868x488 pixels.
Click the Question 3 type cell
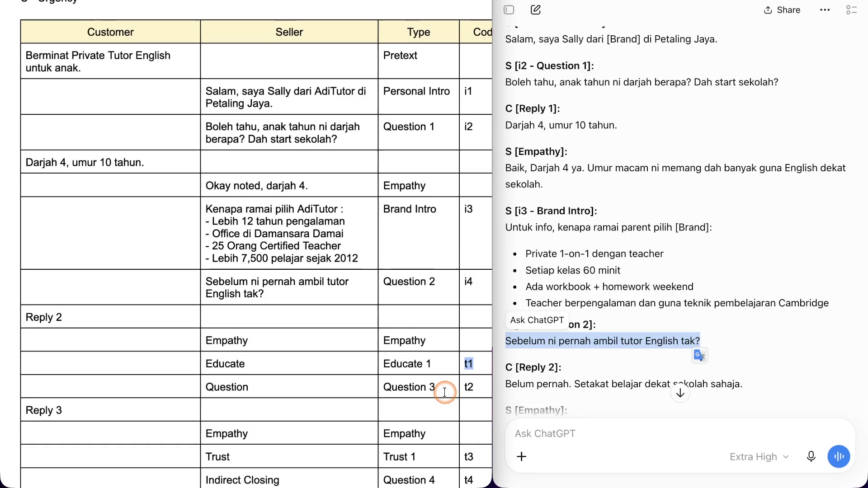coord(419,387)
